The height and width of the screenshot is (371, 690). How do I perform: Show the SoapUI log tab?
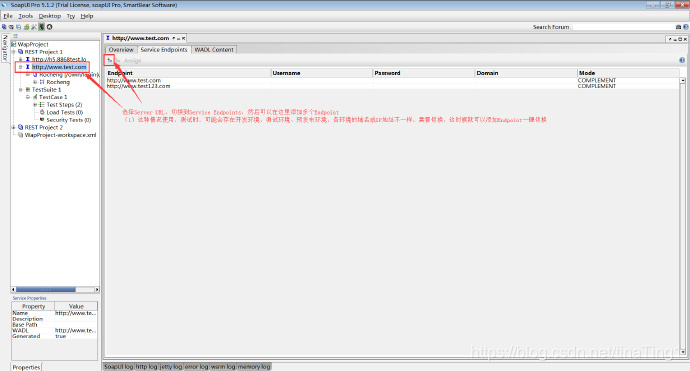click(118, 366)
